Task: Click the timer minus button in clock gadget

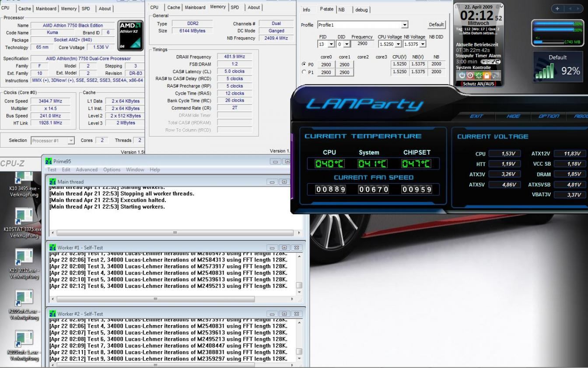Action: pos(489,62)
